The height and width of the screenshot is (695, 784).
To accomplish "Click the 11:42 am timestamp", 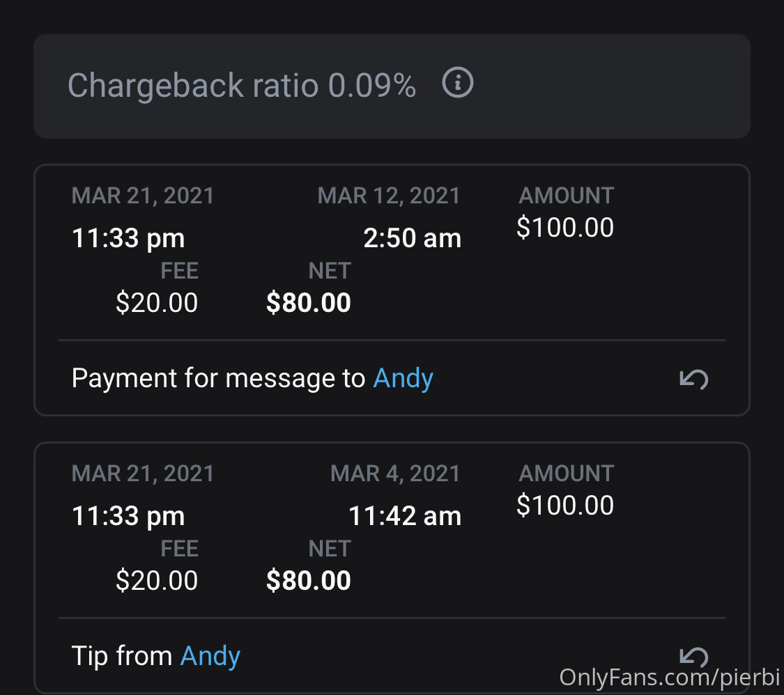I will point(404,515).
